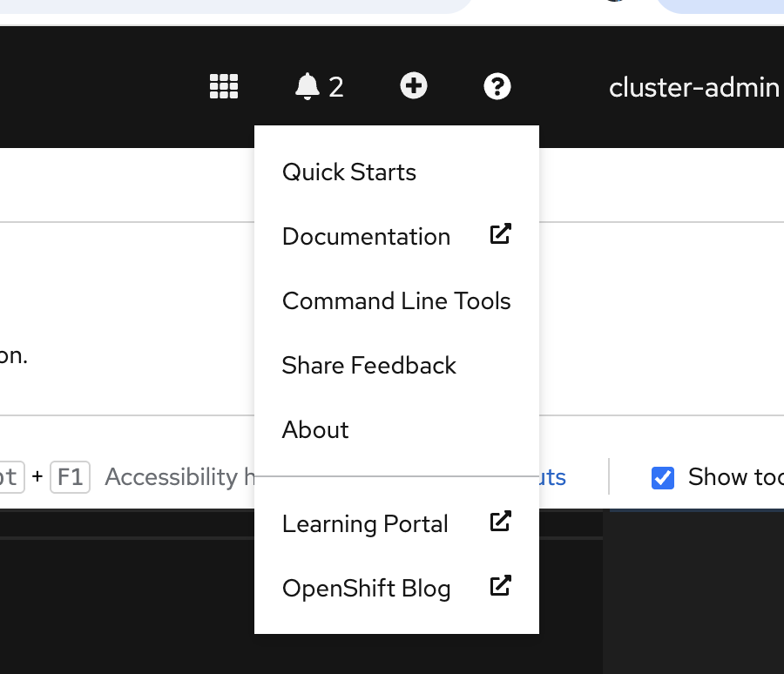Viewport: 784px width, 674px height.
Task: Click the Accessibility help text
Action: click(171, 477)
